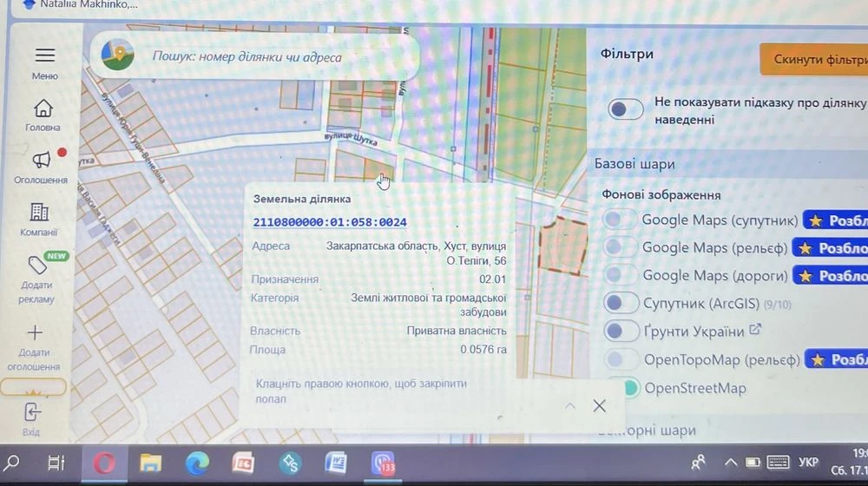Click the вулиця Шутка street label

point(351,138)
